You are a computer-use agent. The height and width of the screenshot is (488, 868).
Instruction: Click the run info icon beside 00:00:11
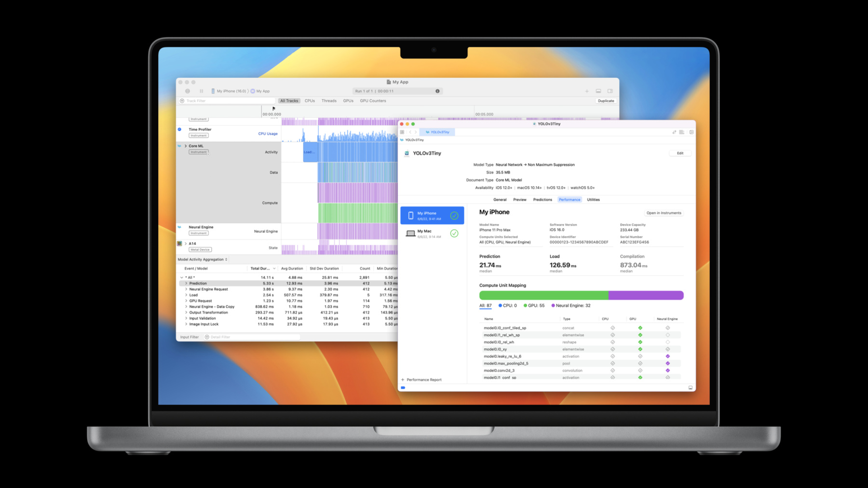click(437, 91)
